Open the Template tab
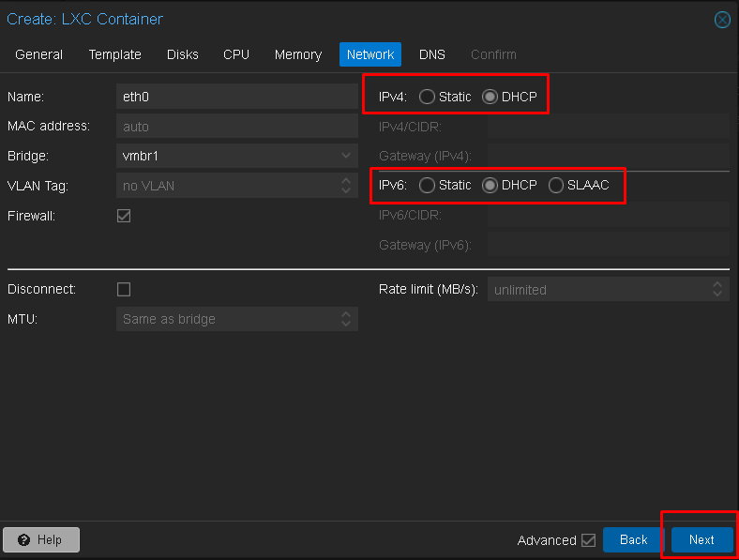739x560 pixels. pos(115,54)
